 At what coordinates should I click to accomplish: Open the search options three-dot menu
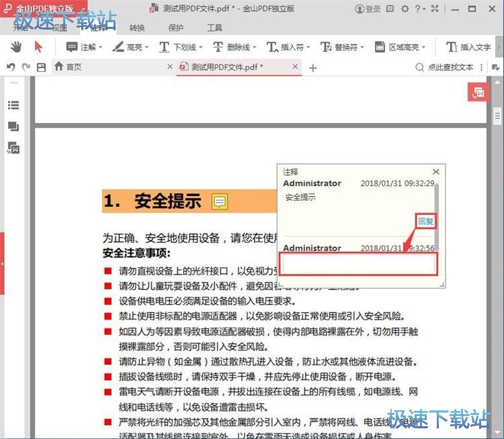tap(481, 67)
